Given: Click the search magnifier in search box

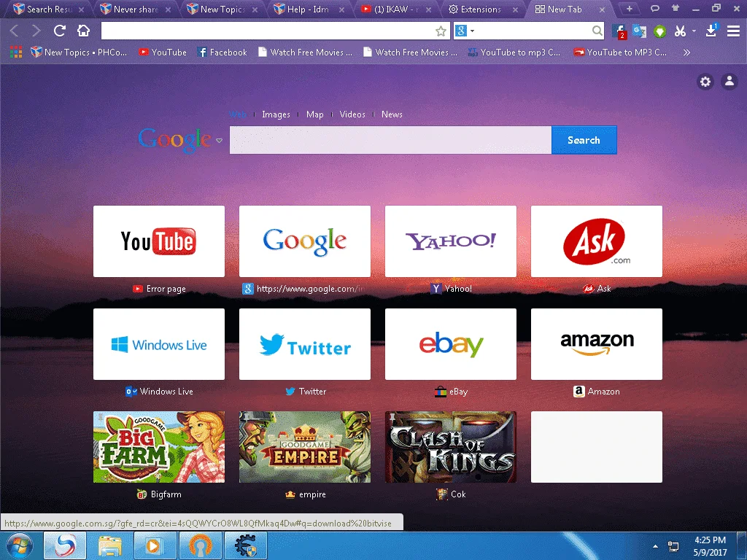Looking at the screenshot, I should point(597,31).
